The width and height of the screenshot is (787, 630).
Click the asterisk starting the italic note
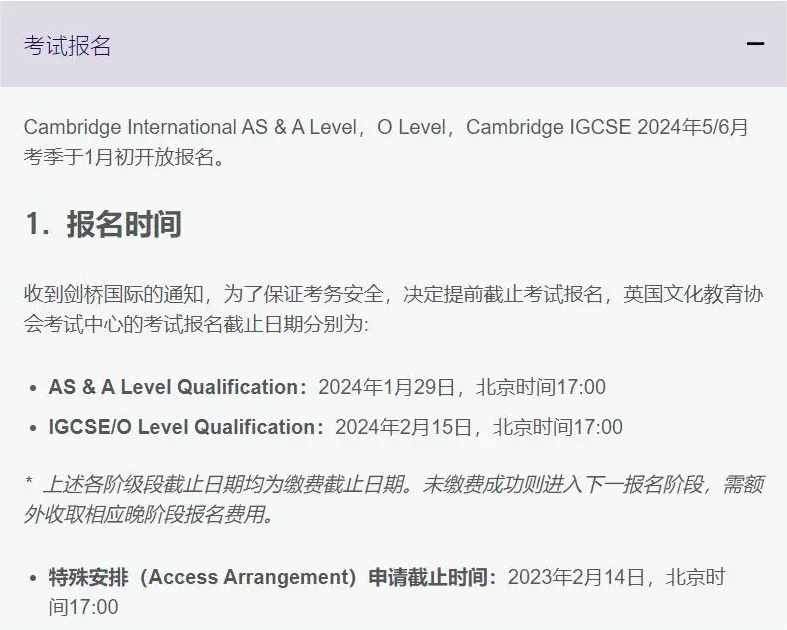coord(29,481)
